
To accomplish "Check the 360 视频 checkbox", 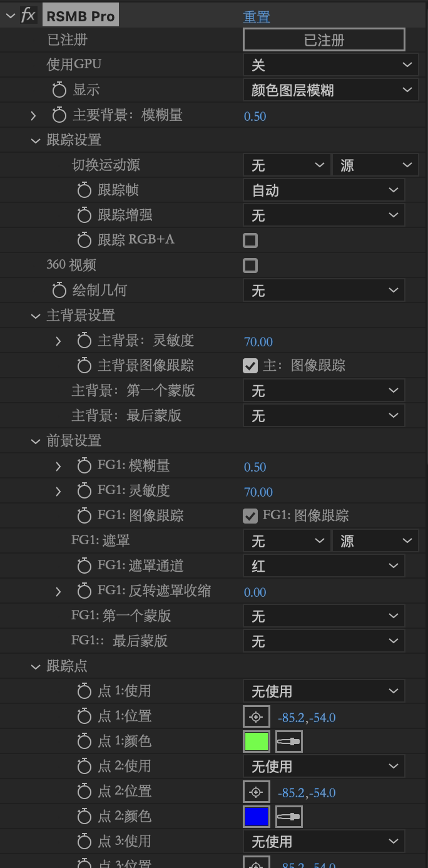I will point(250,266).
